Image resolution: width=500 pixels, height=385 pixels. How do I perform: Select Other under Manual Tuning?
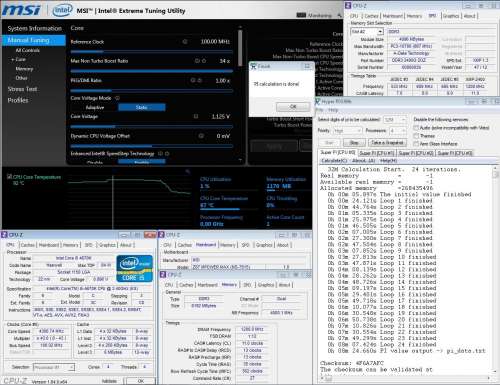[21, 78]
